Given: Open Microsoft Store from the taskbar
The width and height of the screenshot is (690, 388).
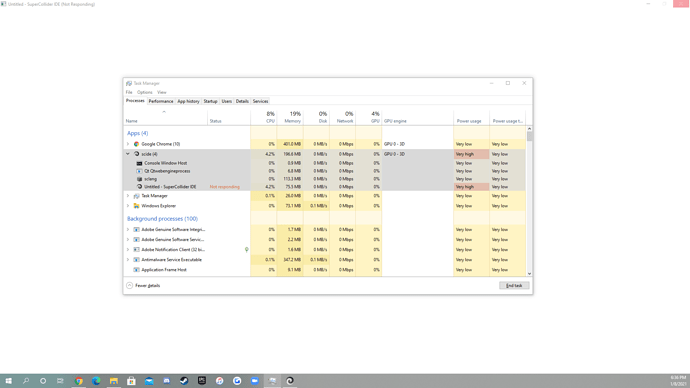Looking at the screenshot, I should pos(131,381).
